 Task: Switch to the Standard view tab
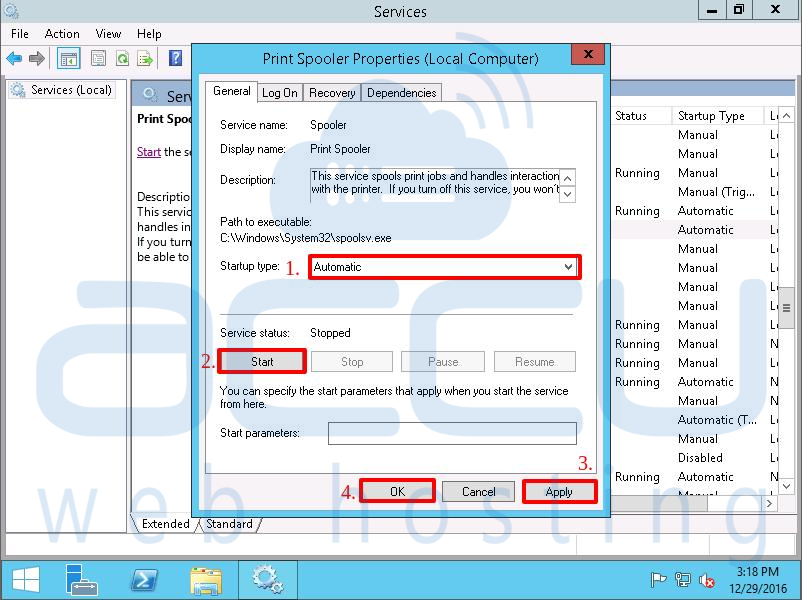pyautogui.click(x=229, y=524)
